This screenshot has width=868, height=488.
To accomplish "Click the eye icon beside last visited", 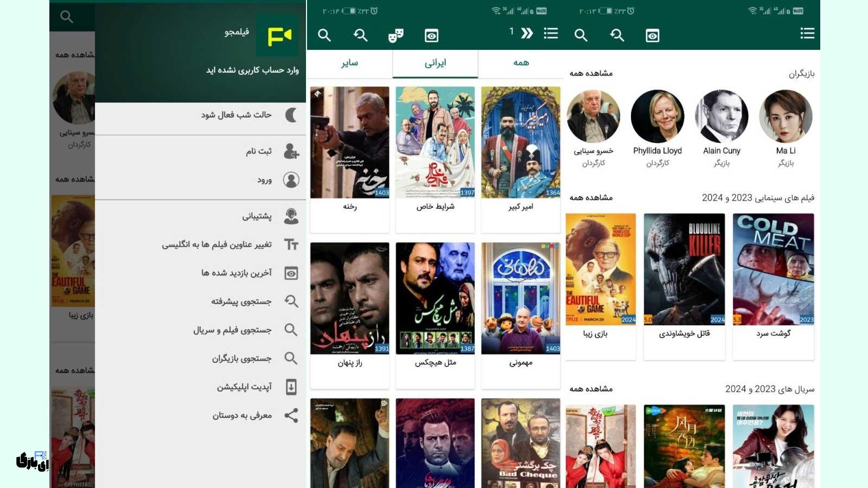I will [x=291, y=273].
